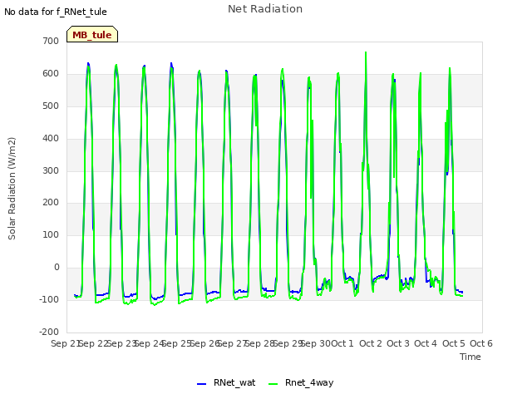This screenshot has width=532, height=399.
Task: Click the -100 y-axis tick label
Action: pyautogui.click(x=49, y=299)
